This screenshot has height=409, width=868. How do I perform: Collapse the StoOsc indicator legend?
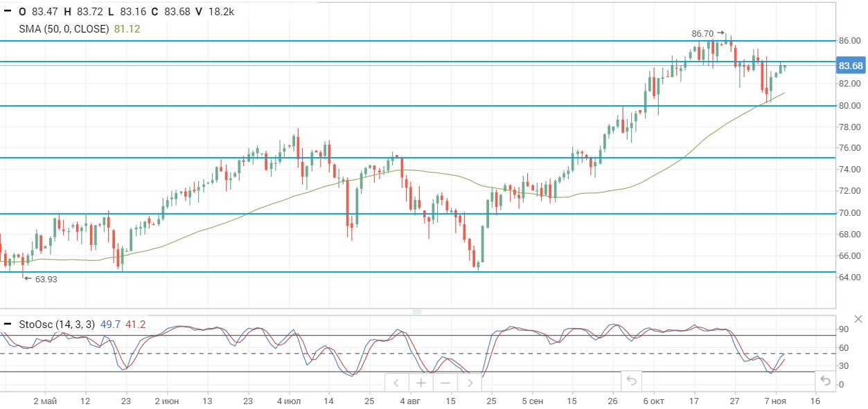(x=8, y=324)
